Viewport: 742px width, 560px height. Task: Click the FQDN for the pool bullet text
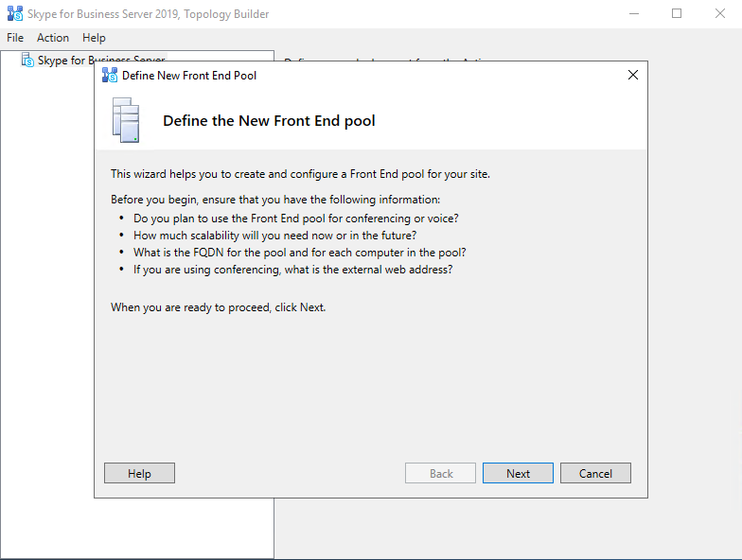pyautogui.click(x=300, y=253)
